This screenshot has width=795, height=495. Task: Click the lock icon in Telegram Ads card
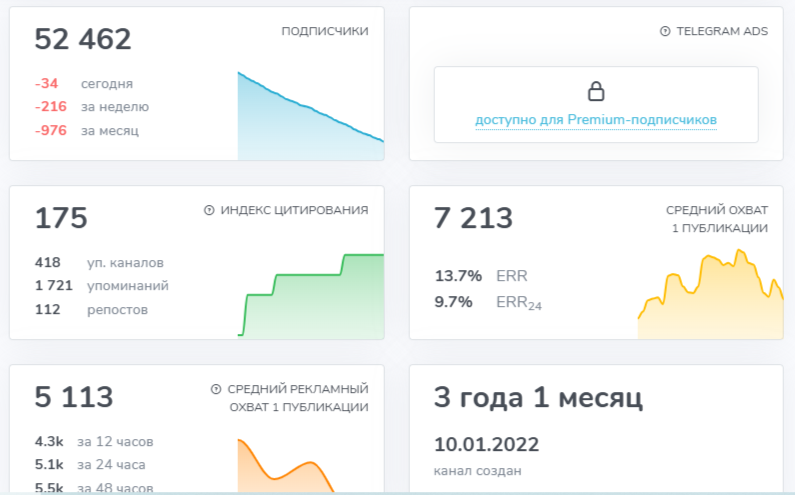tap(596, 91)
